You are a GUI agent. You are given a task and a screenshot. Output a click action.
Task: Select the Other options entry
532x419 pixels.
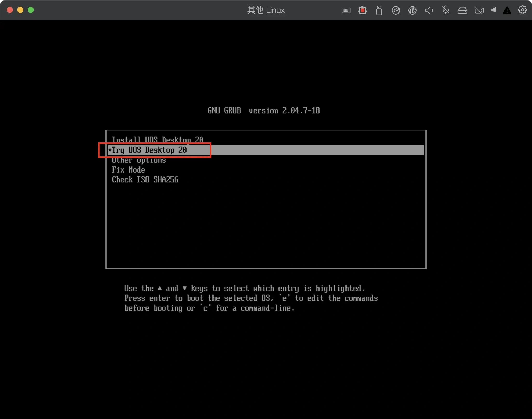pos(139,160)
